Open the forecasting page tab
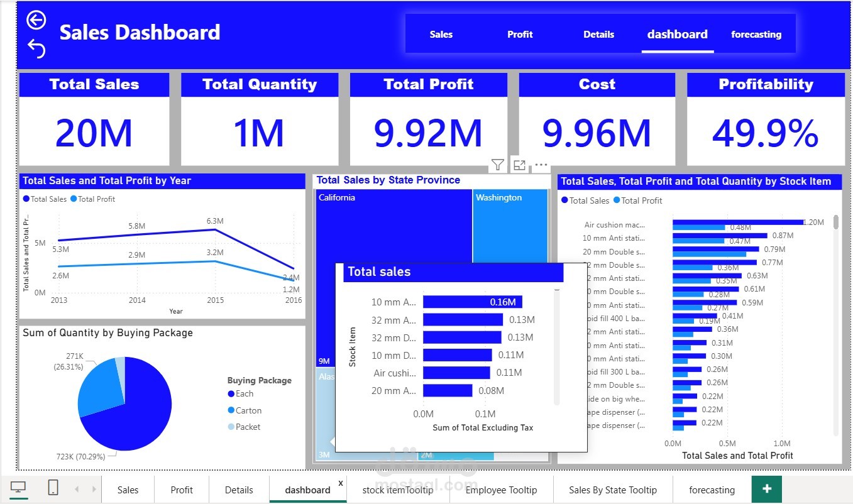The image size is (853, 504). click(x=712, y=490)
